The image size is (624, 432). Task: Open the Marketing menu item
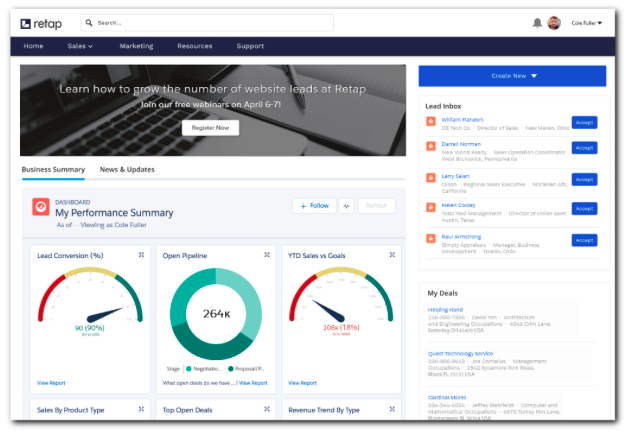136,46
